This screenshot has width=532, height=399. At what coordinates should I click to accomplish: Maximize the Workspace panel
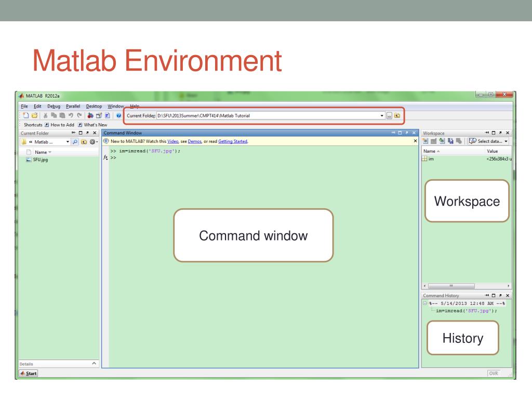pos(494,133)
